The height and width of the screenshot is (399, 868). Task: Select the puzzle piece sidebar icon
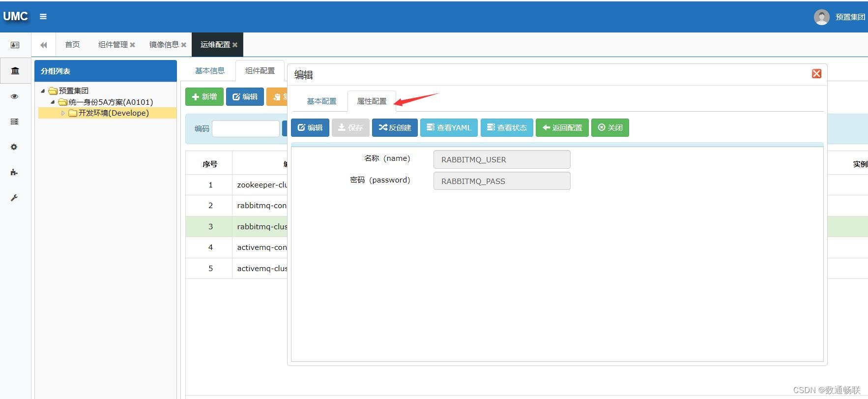pyautogui.click(x=15, y=172)
